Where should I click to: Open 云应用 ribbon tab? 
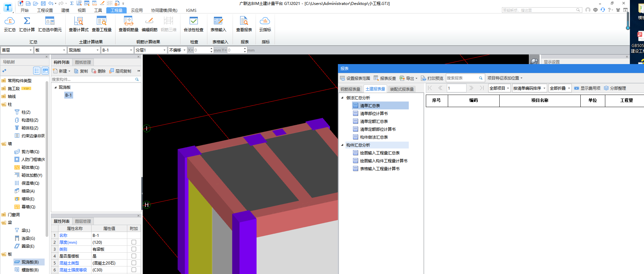pos(137,10)
